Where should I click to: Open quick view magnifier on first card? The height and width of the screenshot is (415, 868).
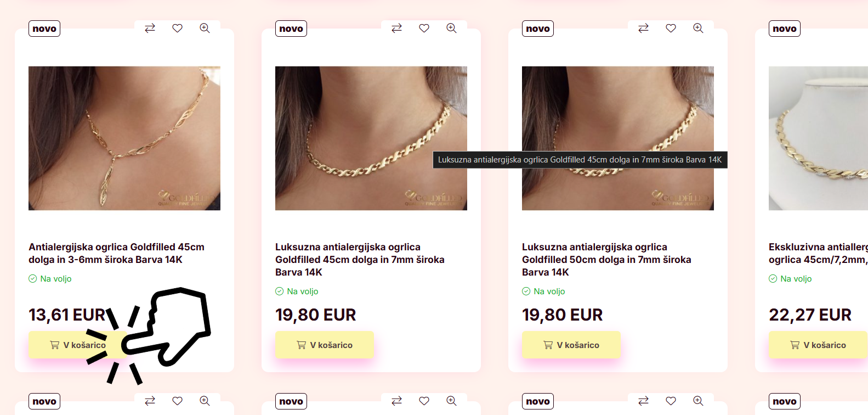205,28
